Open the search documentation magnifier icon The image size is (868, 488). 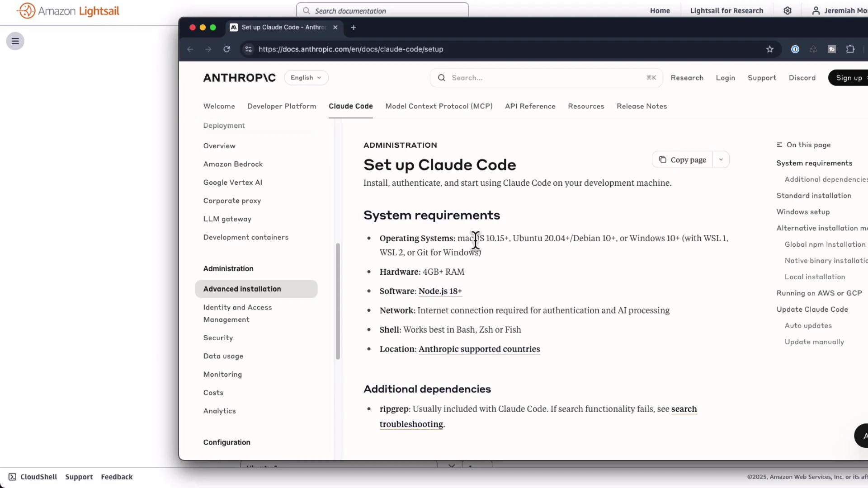pos(306,10)
